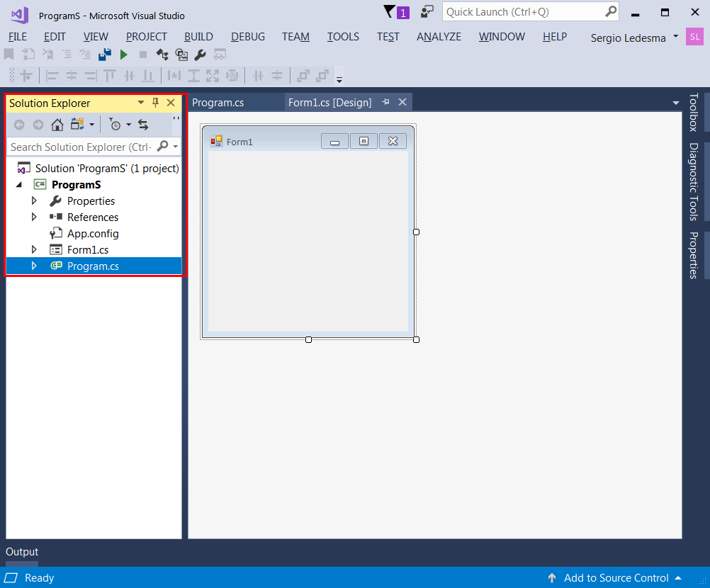Viewport: 710px width, 588px height.
Task: Expand the References node
Action: coord(34,217)
